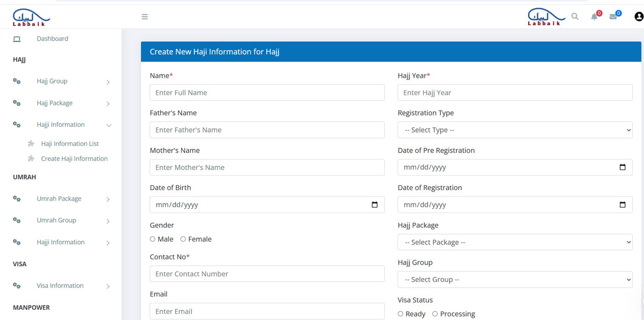This screenshot has width=644, height=320.
Task: Open the messages envelope icon
Action: pyautogui.click(x=613, y=17)
